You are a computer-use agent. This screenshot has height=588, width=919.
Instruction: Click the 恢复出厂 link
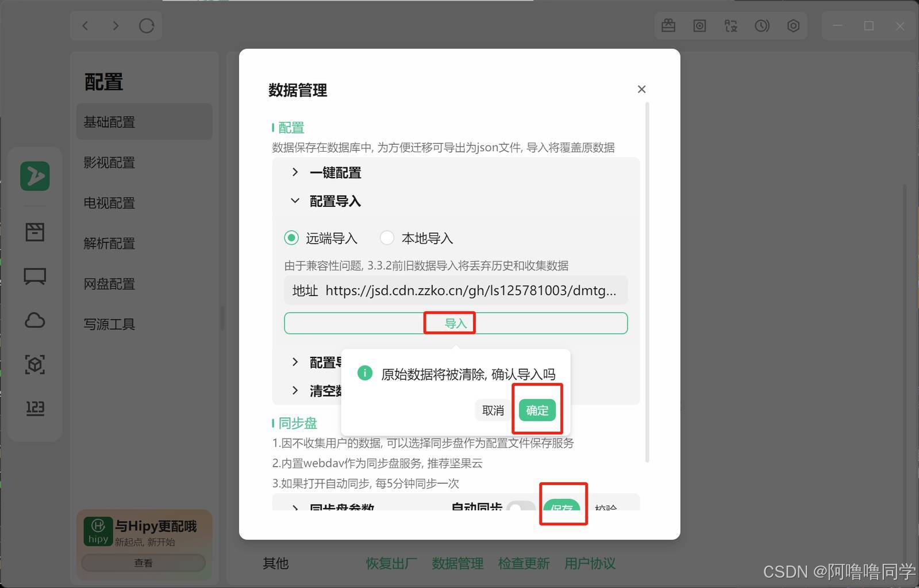(391, 563)
